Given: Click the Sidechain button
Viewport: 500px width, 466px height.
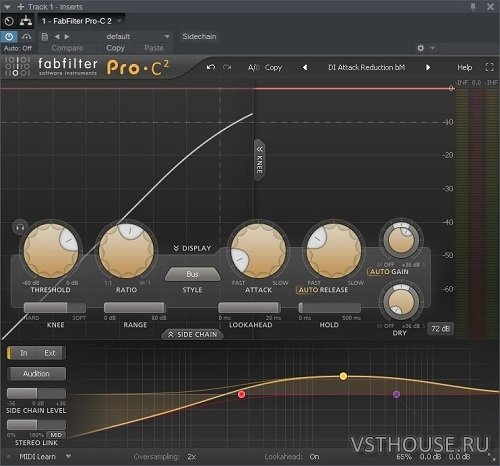Looking at the screenshot, I should click(199, 36).
